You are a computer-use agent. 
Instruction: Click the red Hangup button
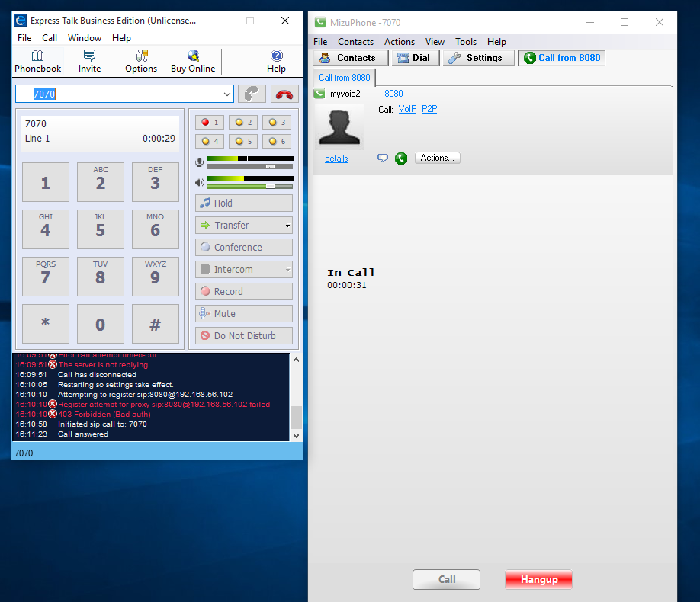(539, 579)
